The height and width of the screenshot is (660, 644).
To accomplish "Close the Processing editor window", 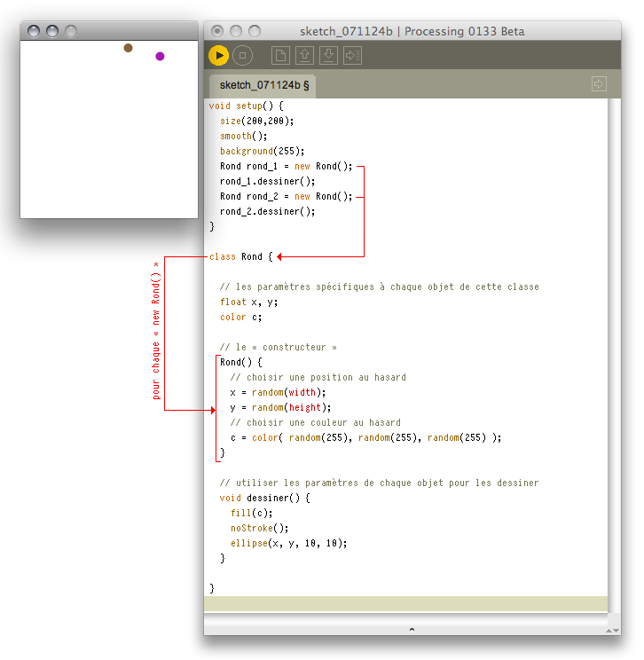I will [217, 31].
